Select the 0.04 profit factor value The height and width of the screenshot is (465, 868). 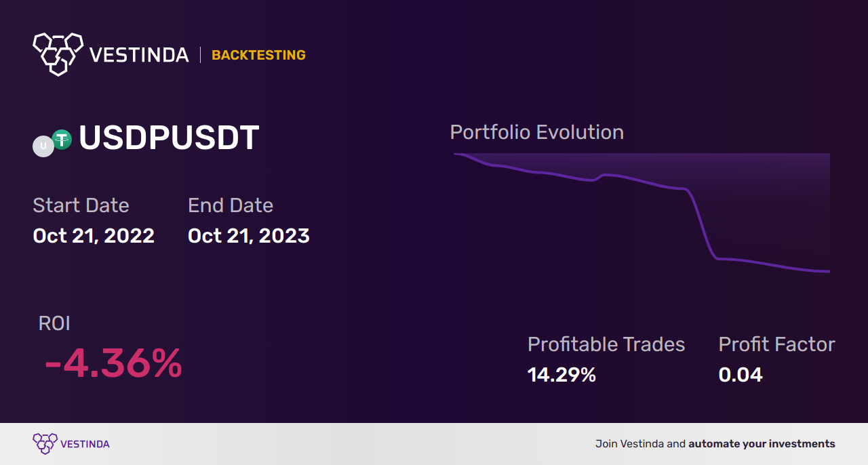(741, 375)
